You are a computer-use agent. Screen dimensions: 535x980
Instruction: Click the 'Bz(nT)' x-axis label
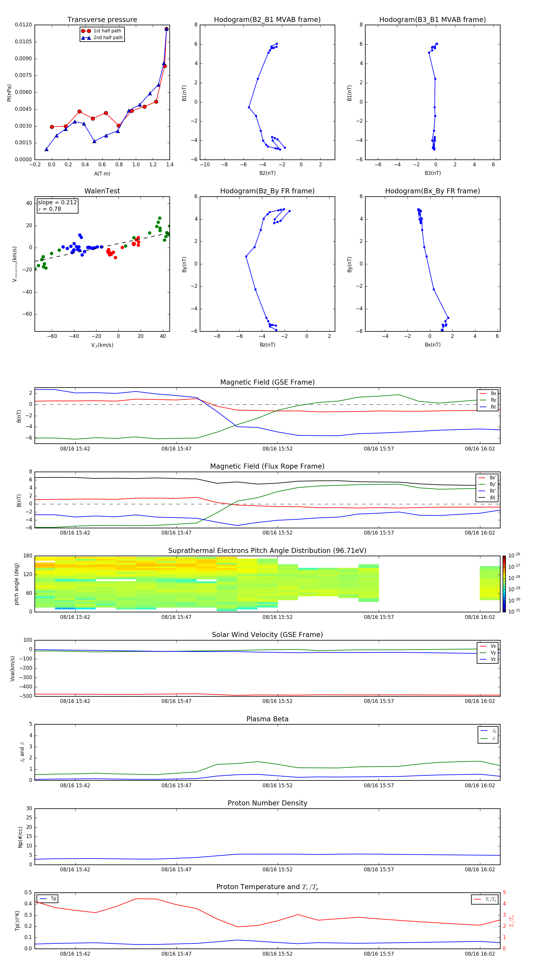(267, 345)
